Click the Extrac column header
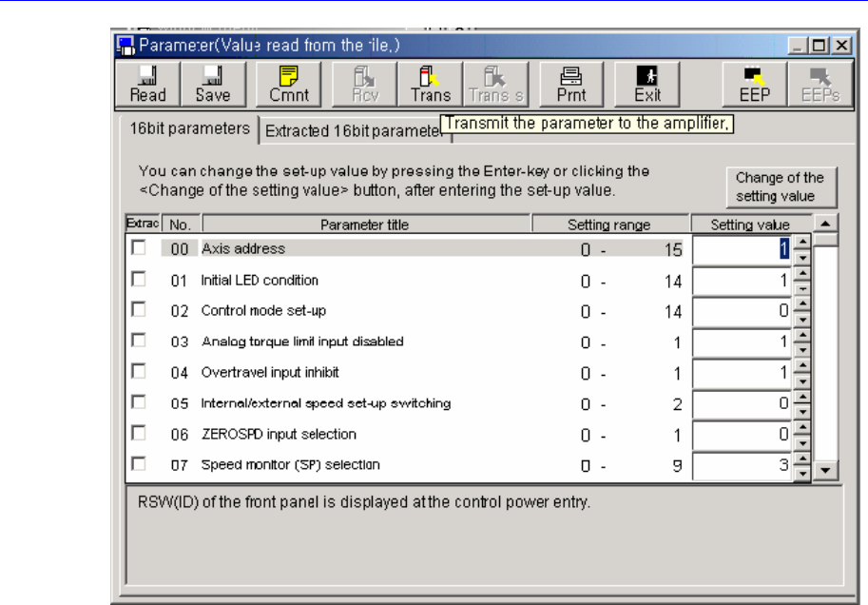This screenshot has height=605, width=868. click(x=143, y=224)
